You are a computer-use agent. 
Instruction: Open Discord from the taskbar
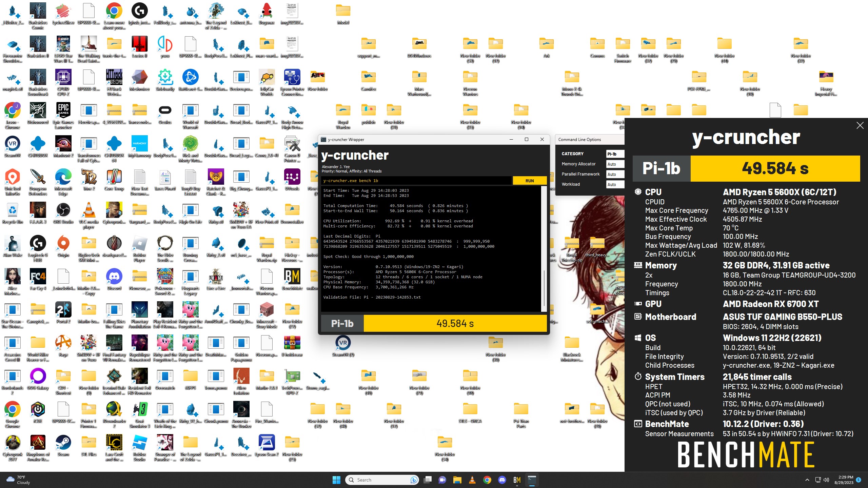502,480
